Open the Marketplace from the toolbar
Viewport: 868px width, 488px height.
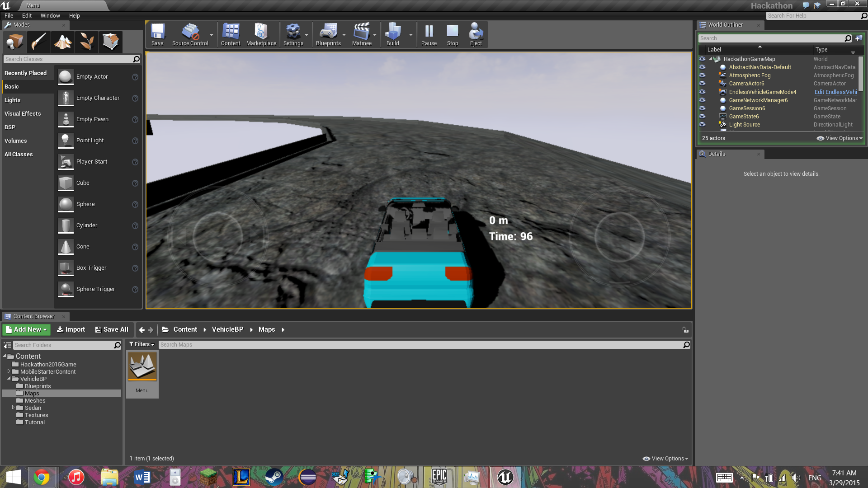(x=261, y=35)
